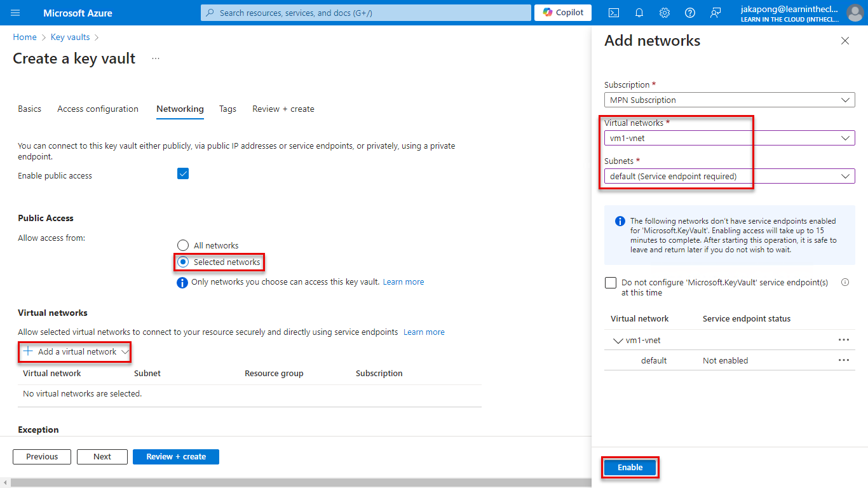Click the default subnet row name
868x488 pixels.
pos(654,360)
